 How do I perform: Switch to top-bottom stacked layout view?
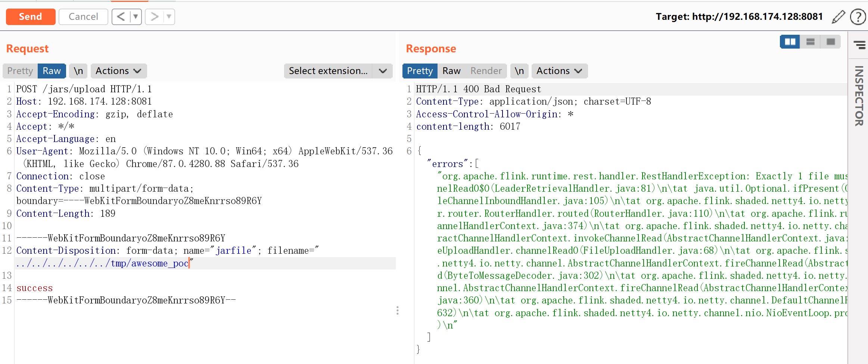click(x=810, y=42)
